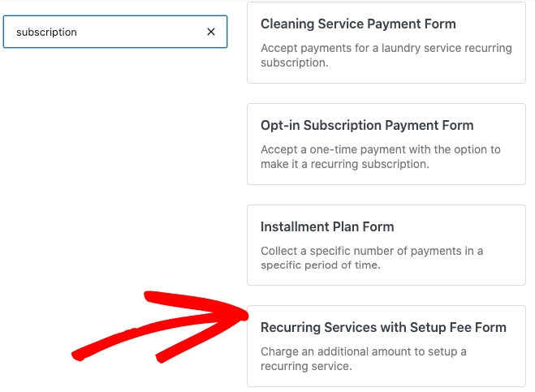This screenshot has width=535, height=392.
Task: Choose the Opt-in Subscription Payment Form card
Action: tap(386, 144)
